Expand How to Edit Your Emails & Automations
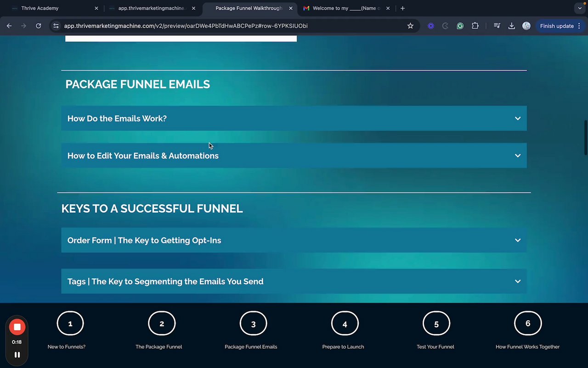 point(294,155)
